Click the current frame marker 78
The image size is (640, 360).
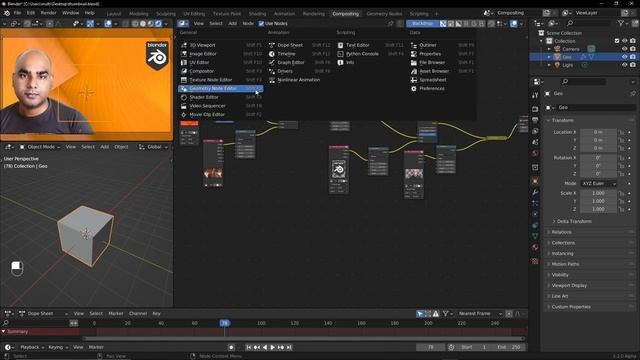point(224,323)
